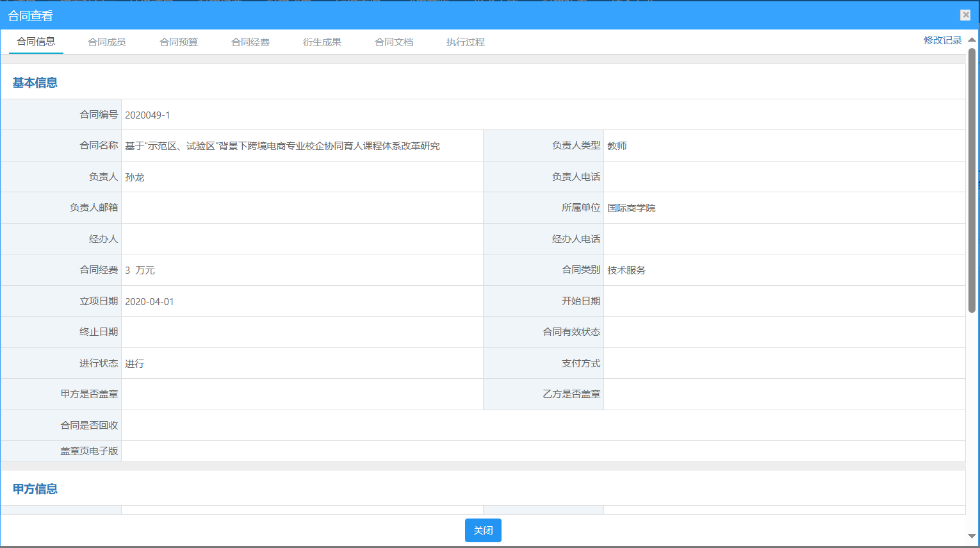Click the vertical scrollbar thumb
Screen dimensions: 980x548
[972, 179]
